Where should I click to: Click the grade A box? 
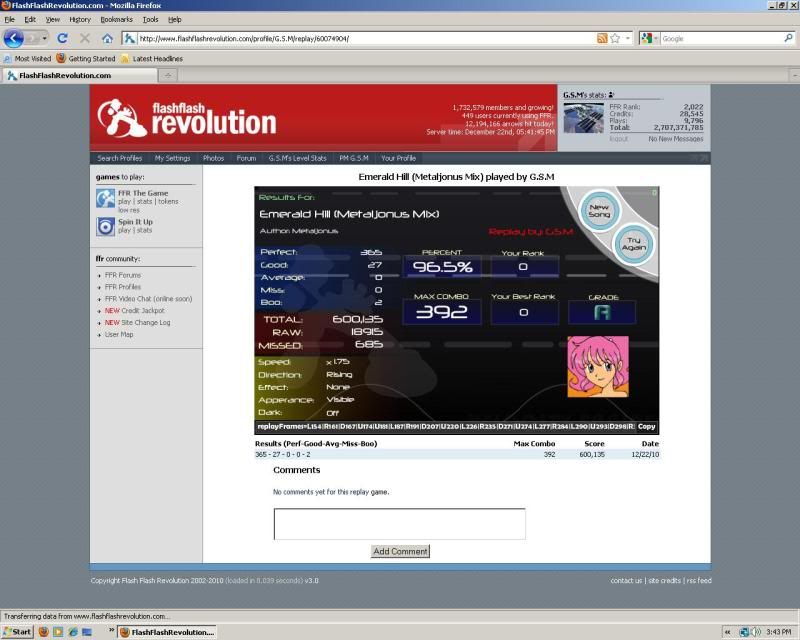pos(602,312)
